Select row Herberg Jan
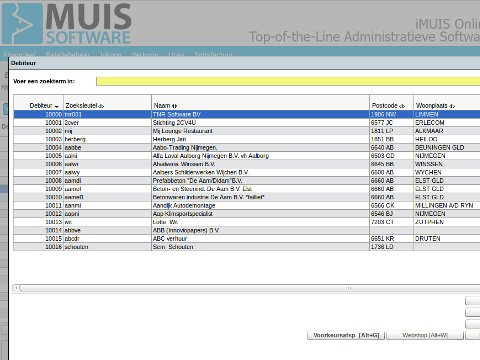The image size is (480, 360). (x=247, y=139)
